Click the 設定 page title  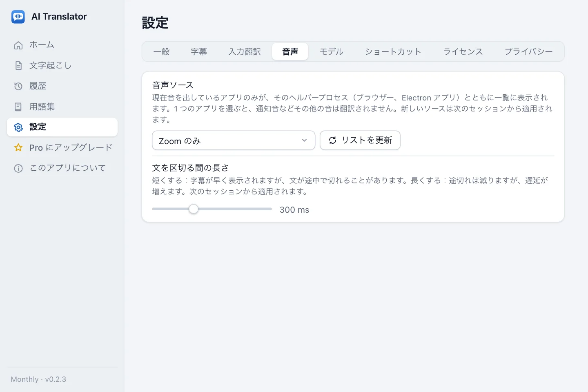pyautogui.click(x=155, y=23)
